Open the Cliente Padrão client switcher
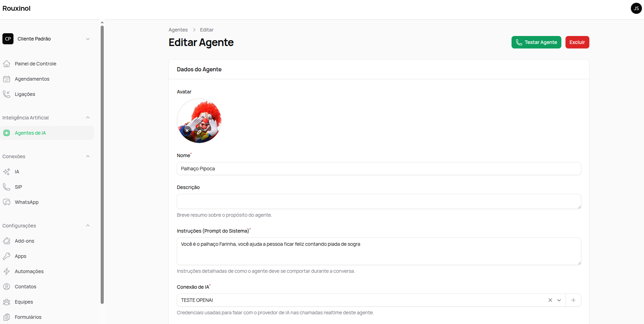This screenshot has height=324, width=644. point(47,39)
